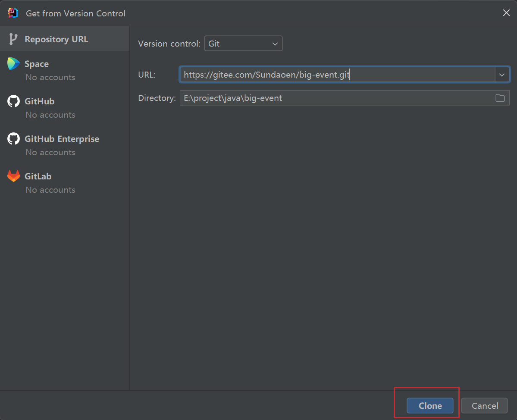The image size is (517, 420).
Task: Click "No accounts" under GitHub Enterprise
Action: pyautogui.click(x=50, y=152)
